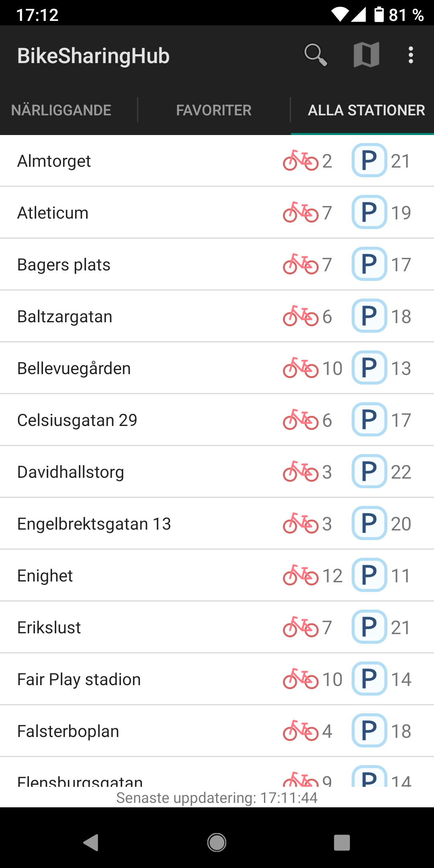This screenshot has width=434, height=868.
Task: Open the Enighet station entry
Action: [x=45, y=576]
